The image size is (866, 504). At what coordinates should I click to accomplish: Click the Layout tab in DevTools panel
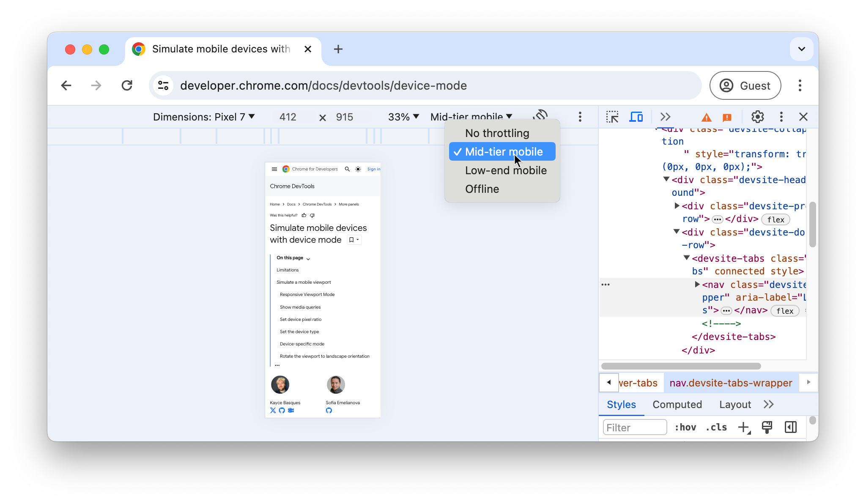[x=734, y=404]
